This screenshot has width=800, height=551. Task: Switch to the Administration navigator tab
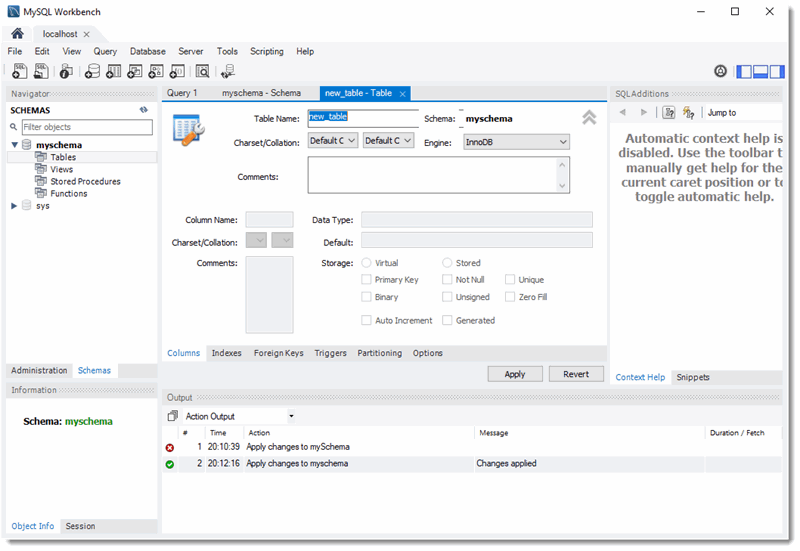(x=39, y=370)
